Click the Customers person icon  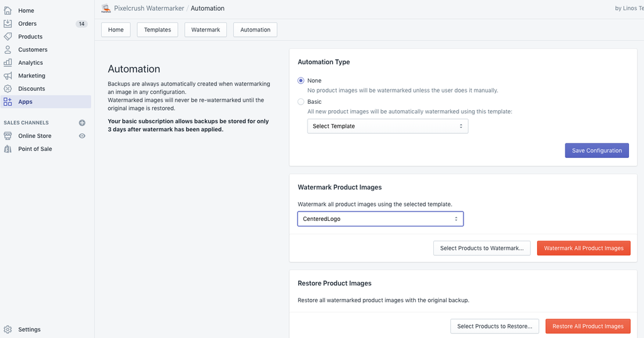(x=8, y=50)
